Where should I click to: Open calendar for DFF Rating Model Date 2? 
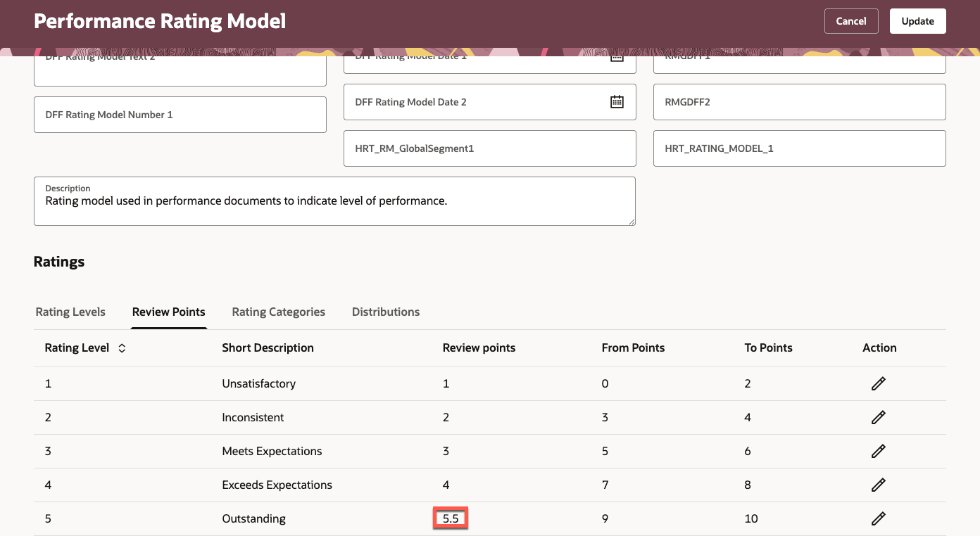coord(617,102)
